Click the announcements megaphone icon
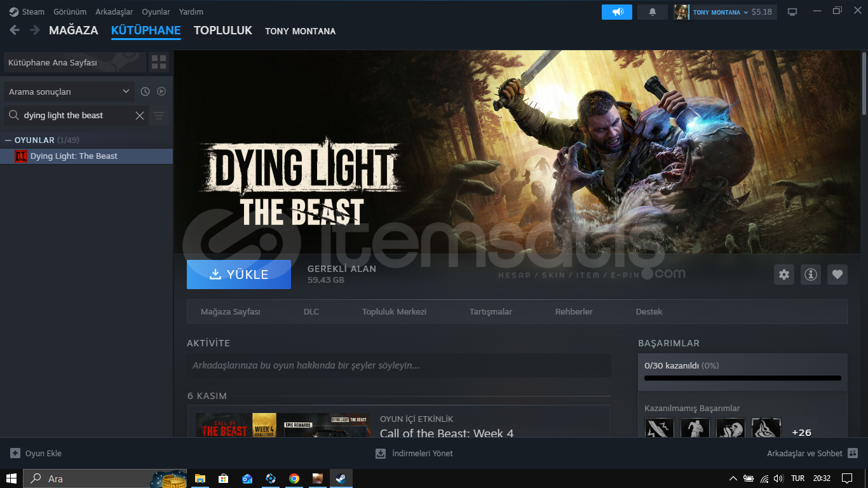868x488 pixels. click(x=617, y=12)
